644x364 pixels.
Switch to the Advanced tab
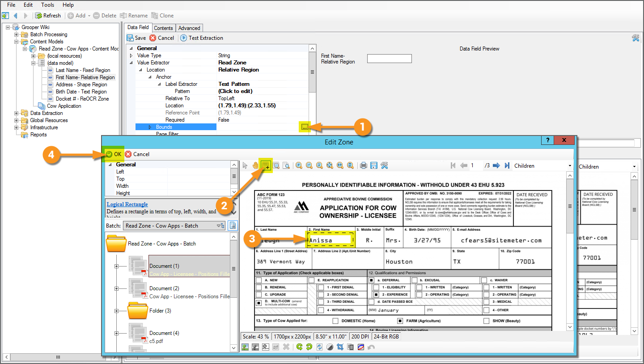point(189,28)
